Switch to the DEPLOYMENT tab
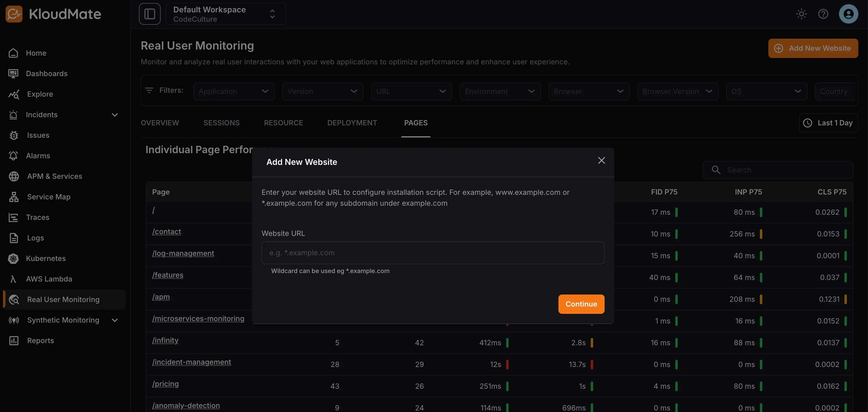 coord(352,123)
